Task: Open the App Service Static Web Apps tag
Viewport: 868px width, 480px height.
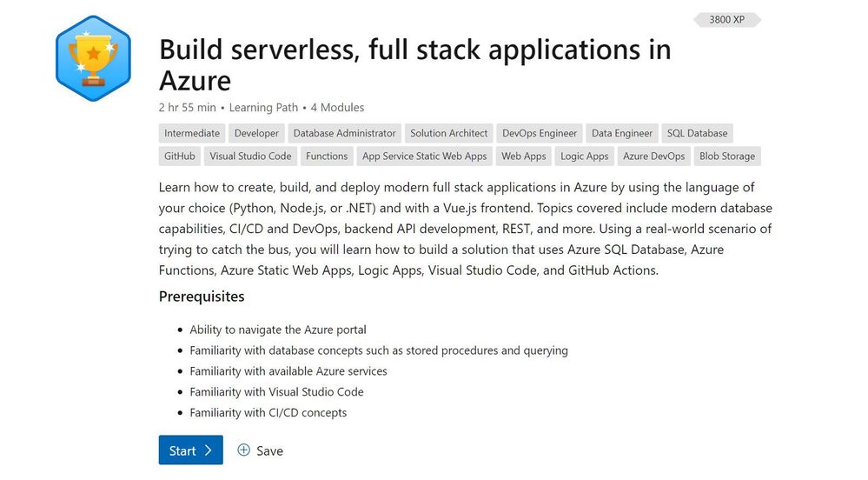Action: [x=424, y=157]
